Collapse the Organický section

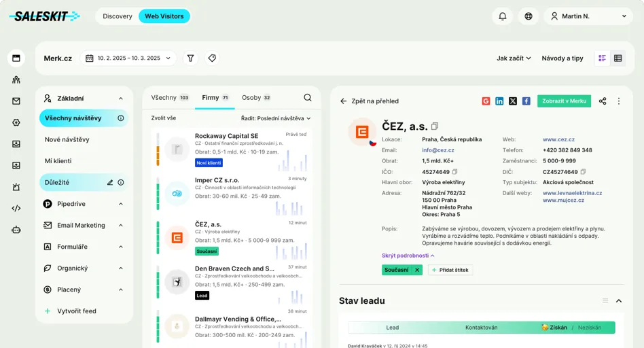pyautogui.click(x=121, y=268)
